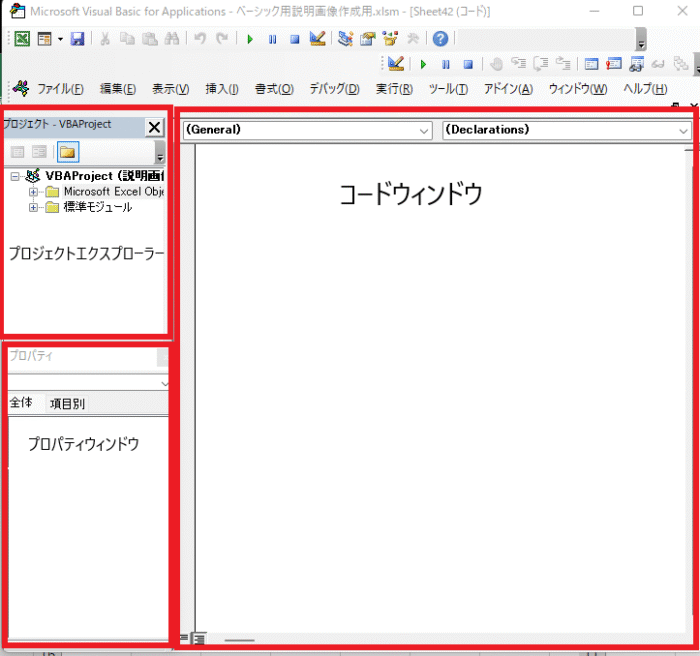
Task: Click the blue Help question mark icon
Action: (x=440, y=39)
